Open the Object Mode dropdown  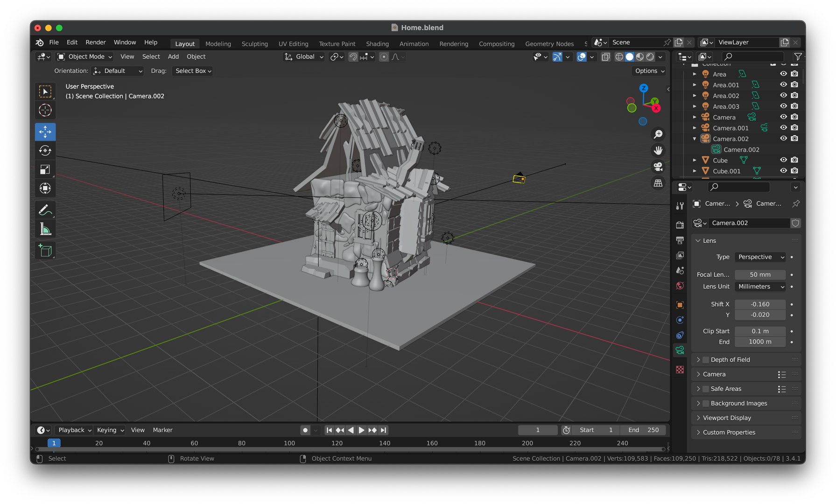(x=85, y=56)
